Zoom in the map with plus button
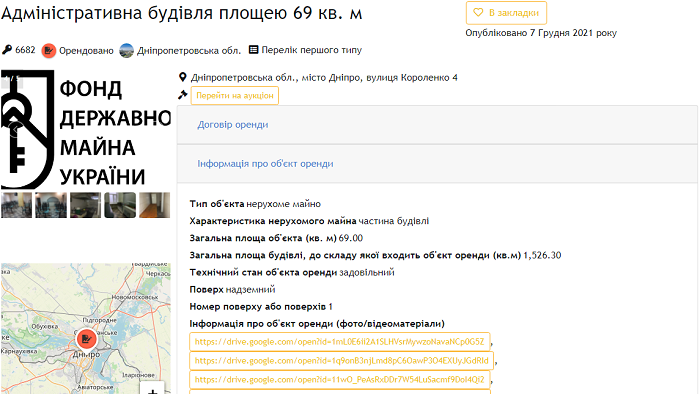 153,390
